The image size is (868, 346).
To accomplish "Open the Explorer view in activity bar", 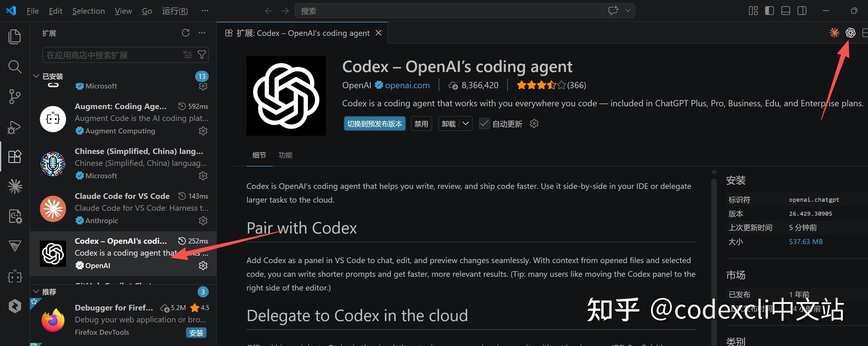I will (15, 37).
